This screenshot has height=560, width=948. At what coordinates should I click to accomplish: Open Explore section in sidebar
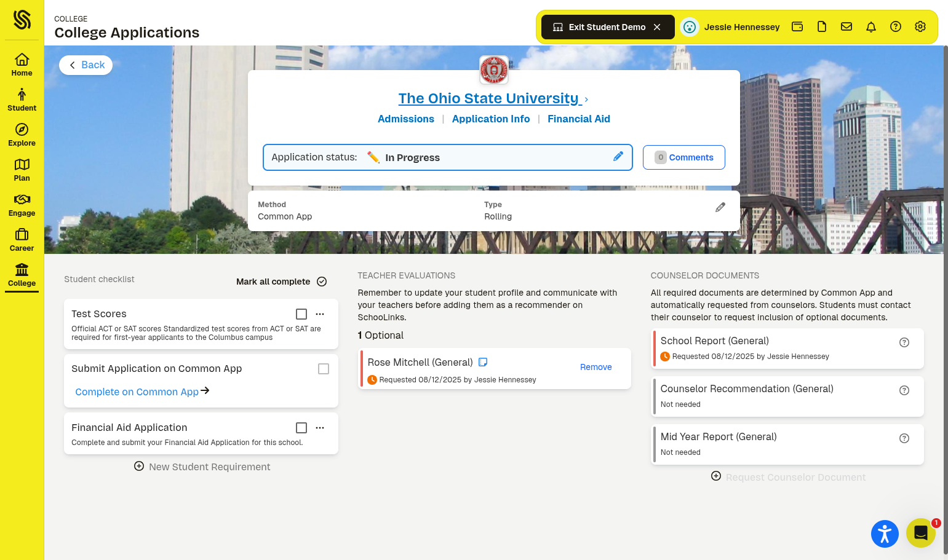pos(22,135)
